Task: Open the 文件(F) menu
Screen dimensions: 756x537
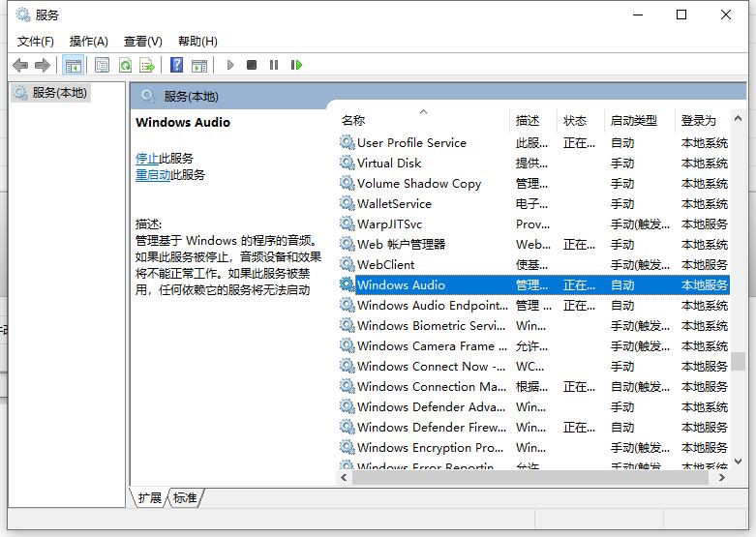Action: pos(35,42)
